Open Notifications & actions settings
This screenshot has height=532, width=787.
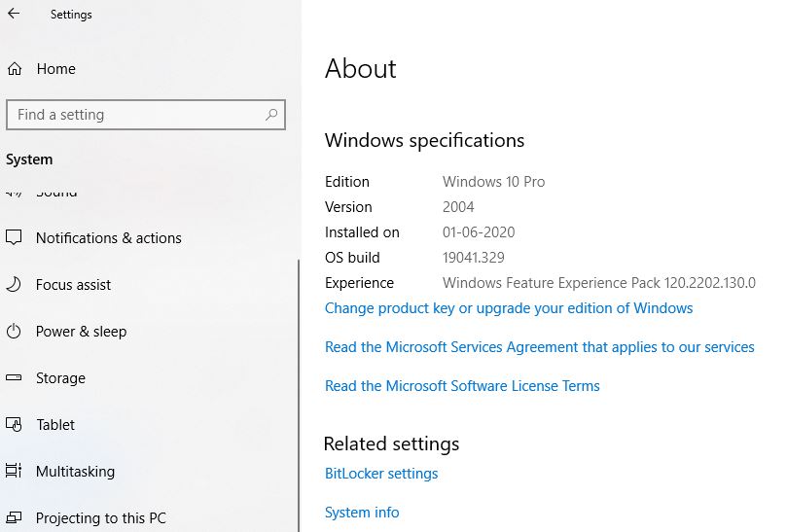tap(108, 238)
